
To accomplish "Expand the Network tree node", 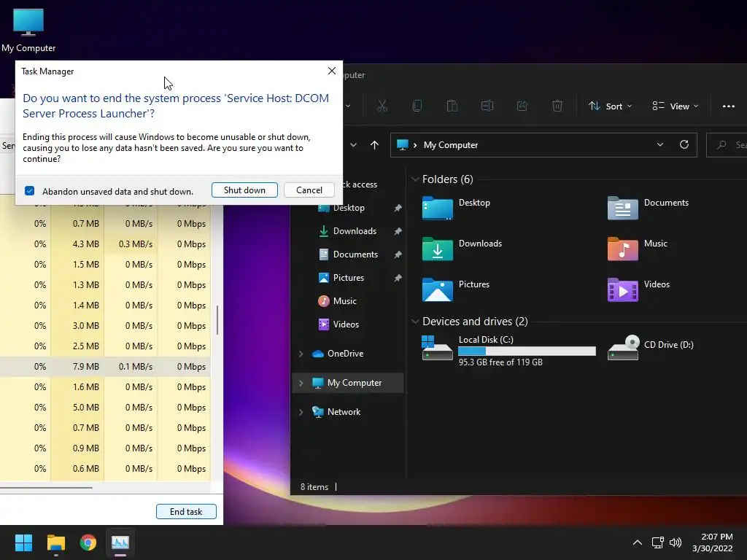I will [x=301, y=412].
